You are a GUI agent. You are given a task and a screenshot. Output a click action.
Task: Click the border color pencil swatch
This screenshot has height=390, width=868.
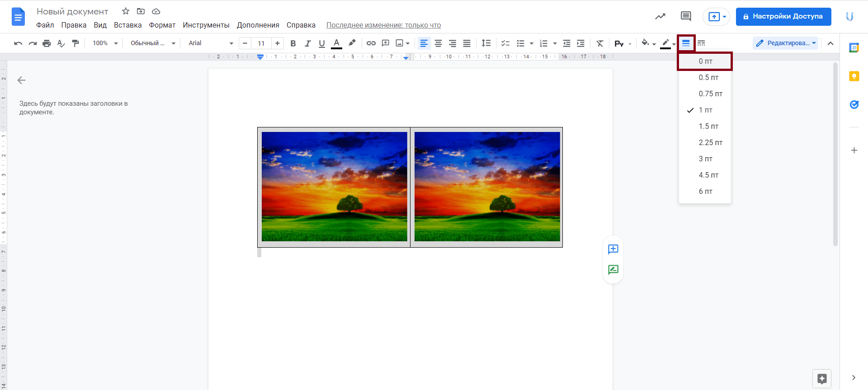tap(665, 43)
